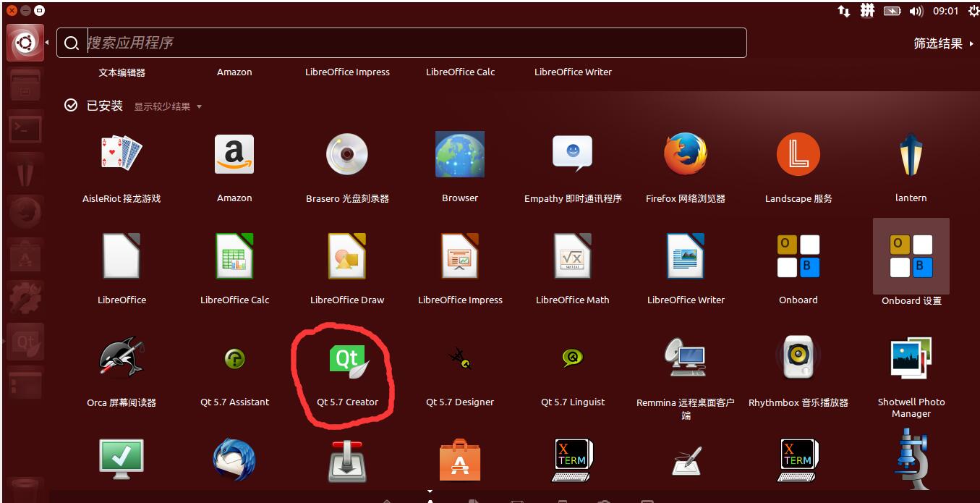This screenshot has width=980, height=503.
Task: Open the session gear menu
Action: 973,11
